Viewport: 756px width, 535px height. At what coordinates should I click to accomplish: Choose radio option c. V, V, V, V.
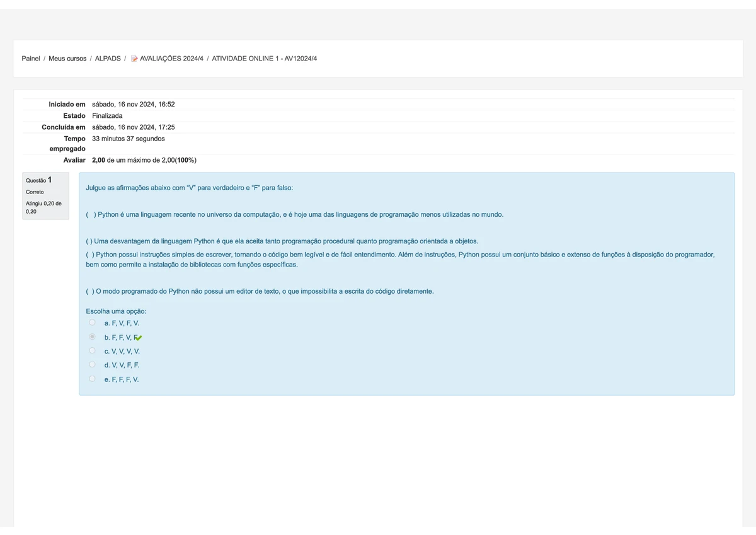pyautogui.click(x=93, y=351)
